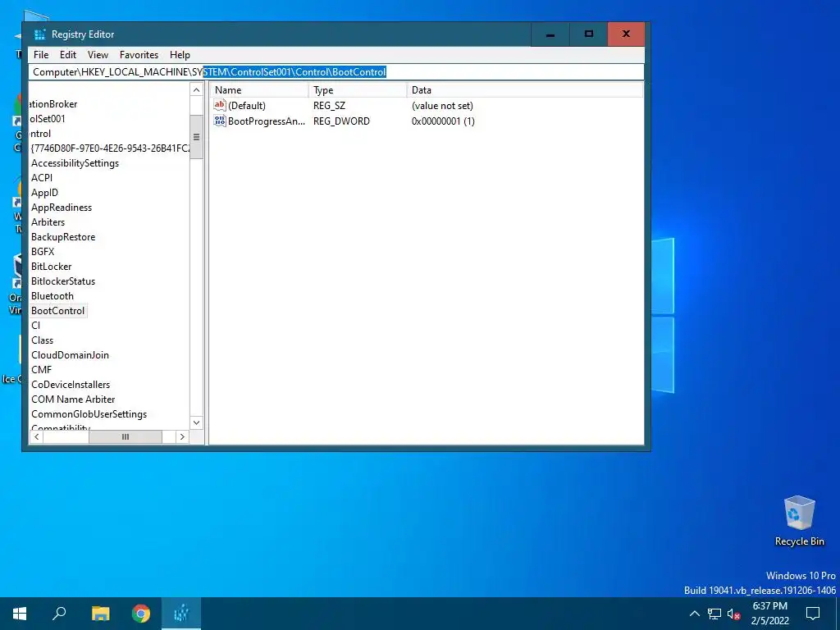Viewport: 840px width, 630px height.
Task: Select the BGFX key
Action: [43, 251]
